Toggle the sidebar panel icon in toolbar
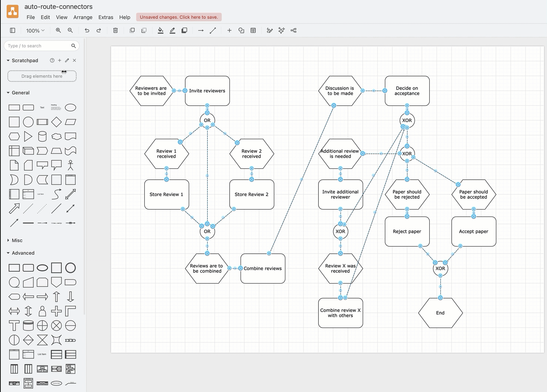 [13, 30]
